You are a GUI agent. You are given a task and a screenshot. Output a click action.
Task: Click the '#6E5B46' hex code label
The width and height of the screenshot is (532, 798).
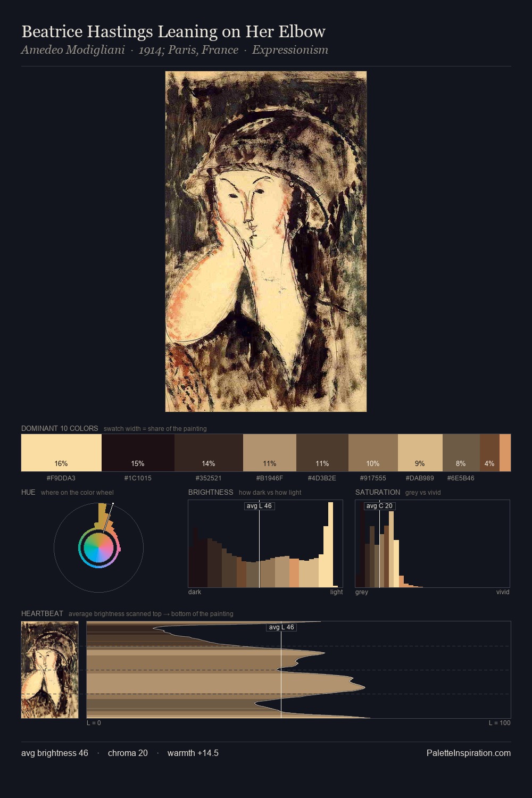(461, 478)
